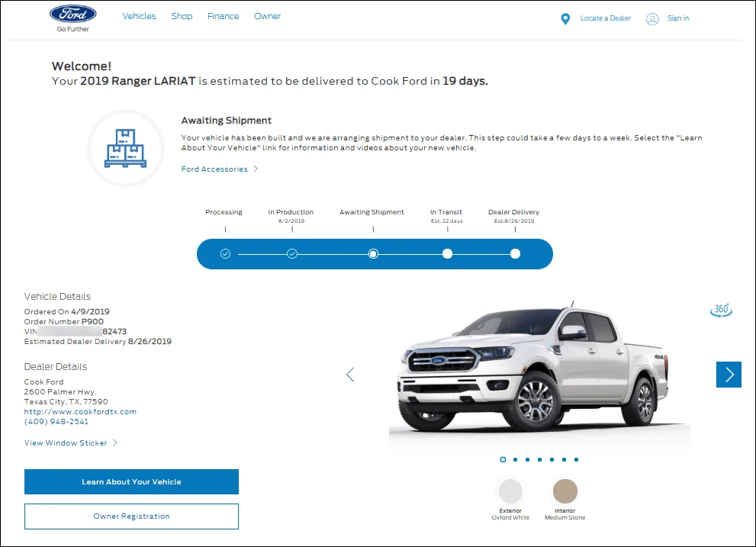Open the cookfordtx.com dealer website link

(x=81, y=411)
